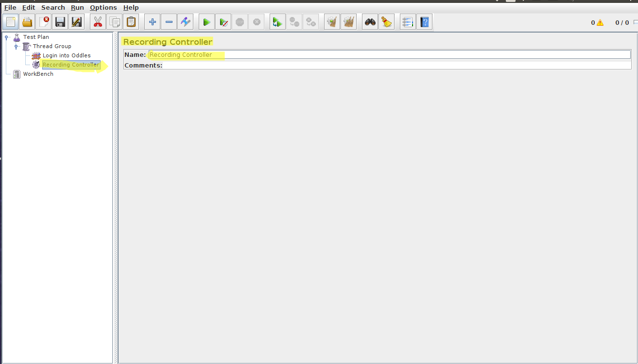Collapse all nodes with the minus icon
This screenshot has height=364, width=638.
(169, 22)
